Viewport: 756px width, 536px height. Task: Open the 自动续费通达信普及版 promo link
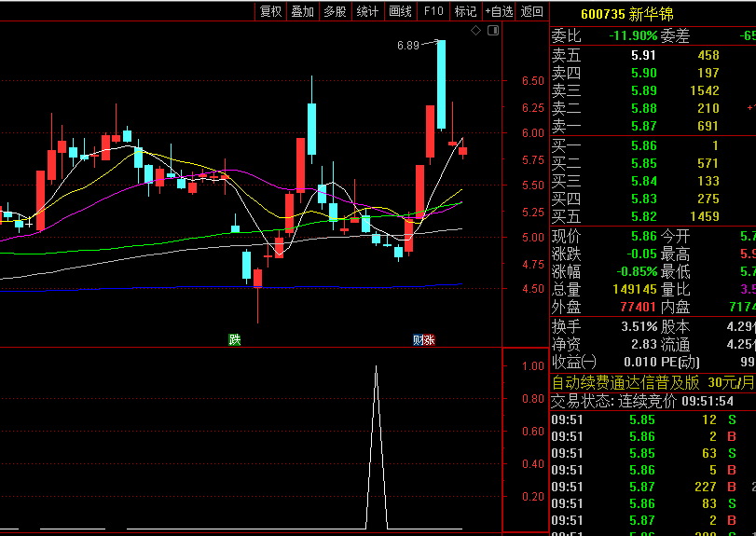pyautogui.click(x=653, y=383)
